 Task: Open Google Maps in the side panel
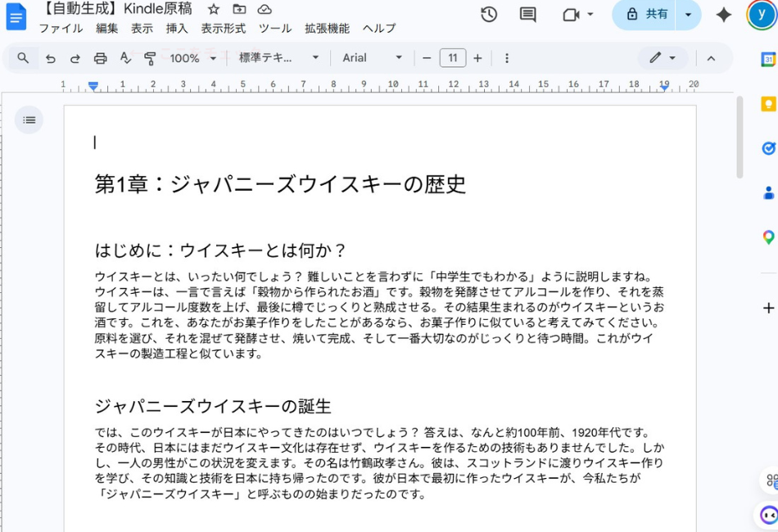point(768,237)
